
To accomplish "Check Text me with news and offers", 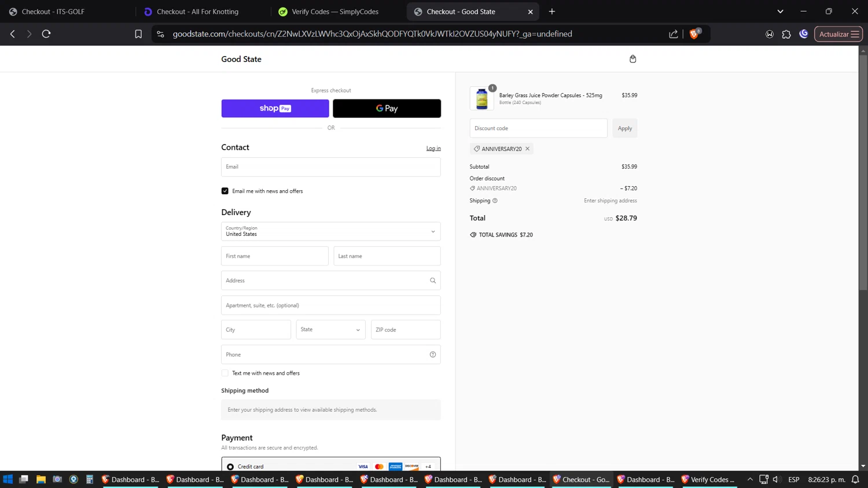I will (x=225, y=373).
